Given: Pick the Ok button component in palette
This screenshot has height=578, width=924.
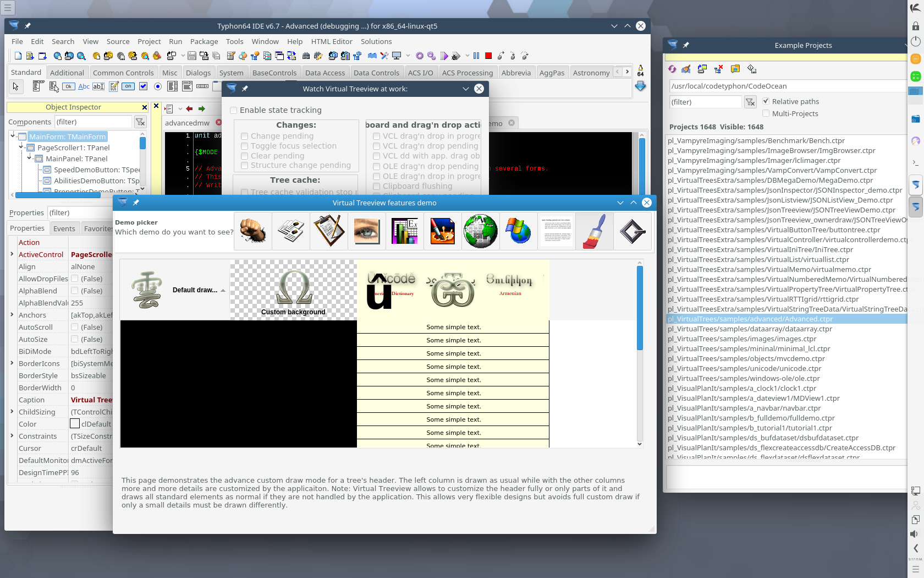Looking at the screenshot, I should click(68, 86).
